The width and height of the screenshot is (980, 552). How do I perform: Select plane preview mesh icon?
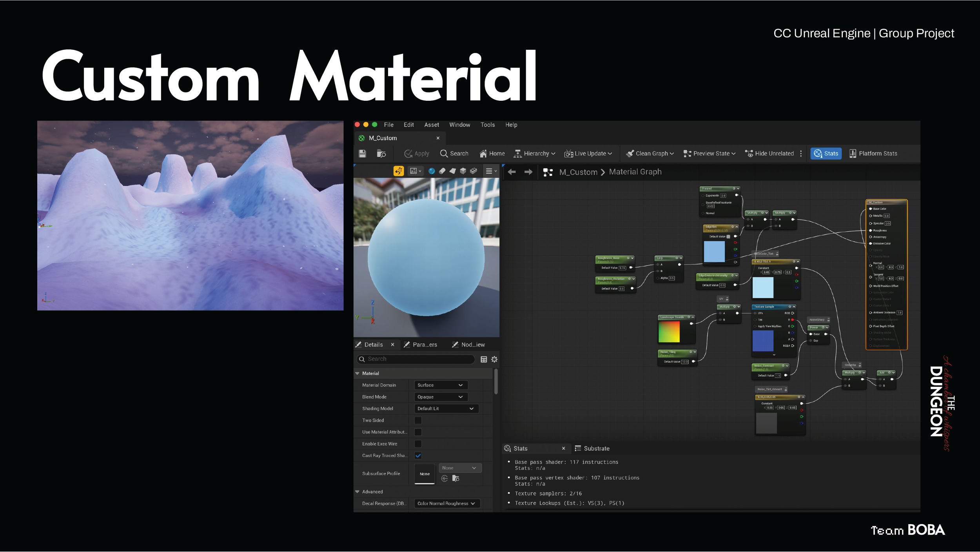452,171
